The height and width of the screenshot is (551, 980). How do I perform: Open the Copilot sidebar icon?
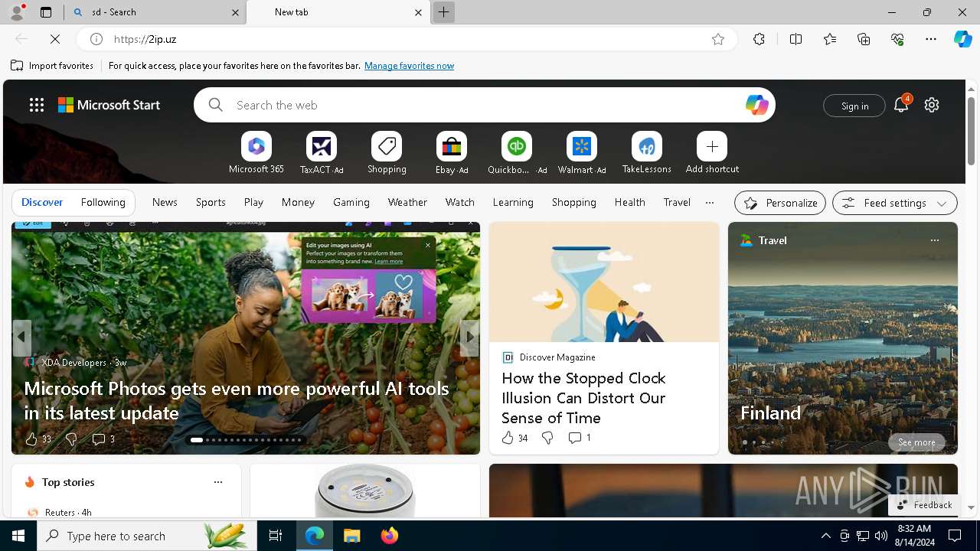tap(962, 39)
